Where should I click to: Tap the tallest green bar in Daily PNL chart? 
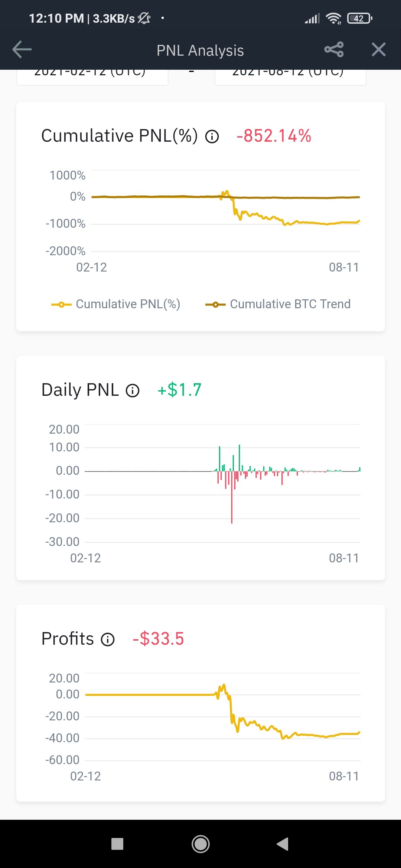point(239,458)
